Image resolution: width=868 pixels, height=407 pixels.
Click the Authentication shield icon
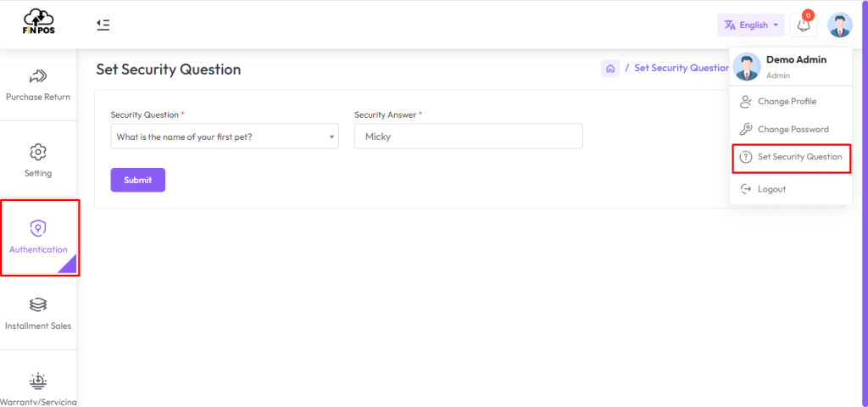[x=38, y=227]
